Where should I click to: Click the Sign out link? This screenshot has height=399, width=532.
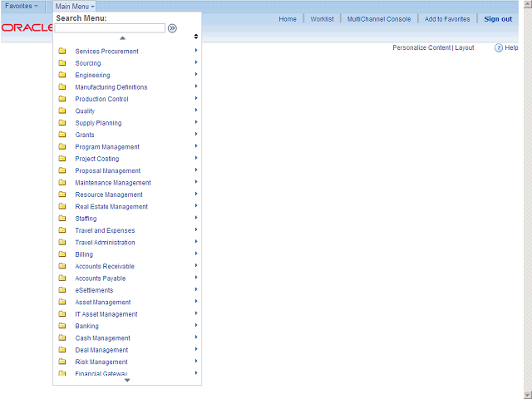click(x=498, y=19)
